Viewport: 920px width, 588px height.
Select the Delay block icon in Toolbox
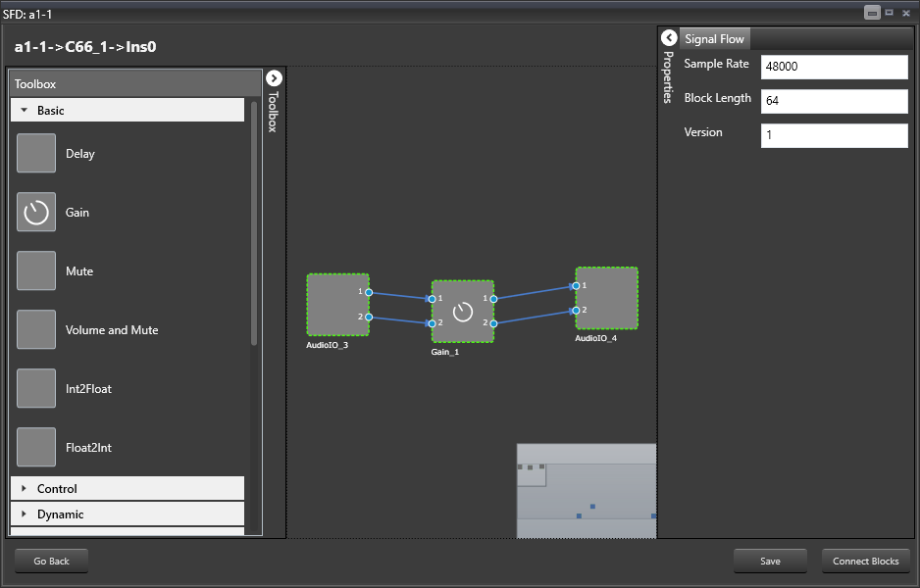click(36, 153)
